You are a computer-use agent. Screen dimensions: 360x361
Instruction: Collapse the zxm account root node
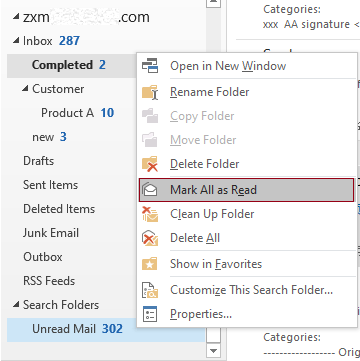[16, 17]
